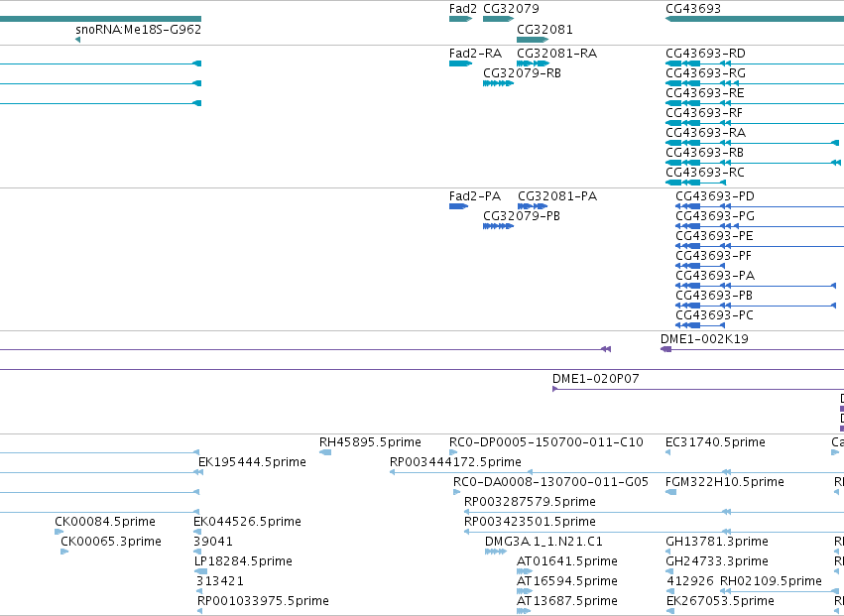The width and height of the screenshot is (844, 616).
Task: Select the DME1-002K19 feature label
Action: point(704,339)
